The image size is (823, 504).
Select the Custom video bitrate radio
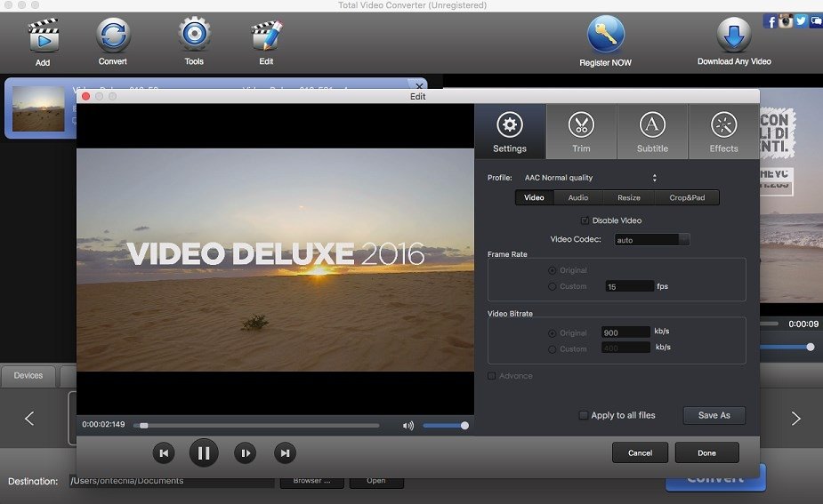553,348
